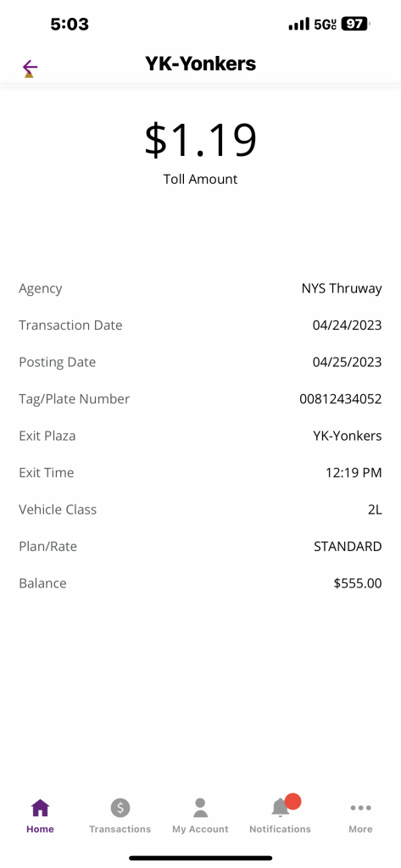Screen dimensions: 401x868
Task: Open Transactions dollar-sign icon
Action: (120, 808)
